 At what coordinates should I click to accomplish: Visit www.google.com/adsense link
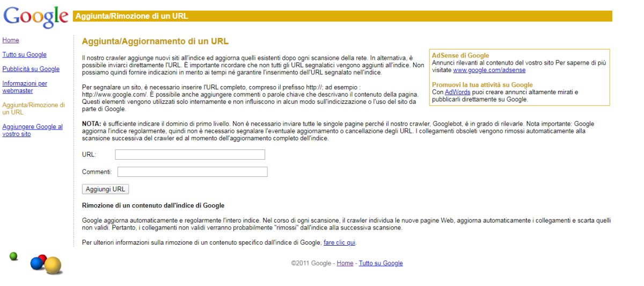[x=489, y=70]
